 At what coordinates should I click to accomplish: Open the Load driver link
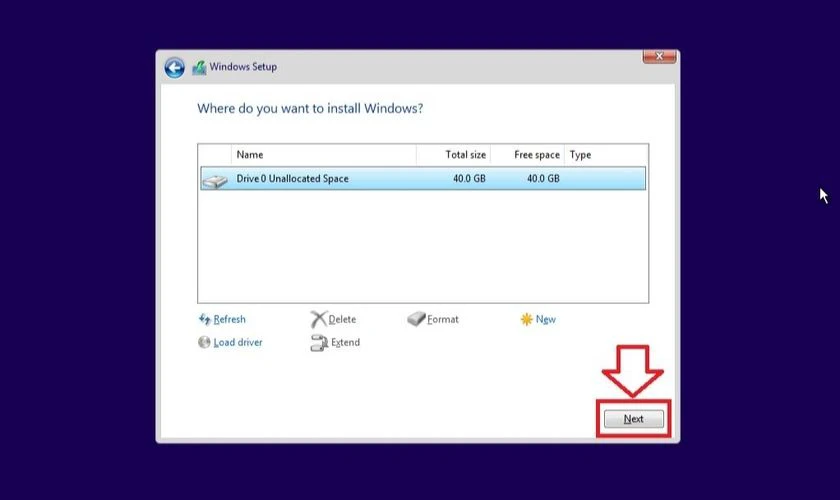(x=238, y=342)
